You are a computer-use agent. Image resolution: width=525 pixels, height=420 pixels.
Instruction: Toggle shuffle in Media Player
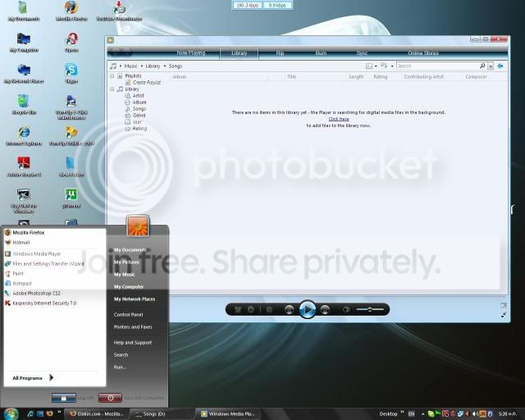238,309
